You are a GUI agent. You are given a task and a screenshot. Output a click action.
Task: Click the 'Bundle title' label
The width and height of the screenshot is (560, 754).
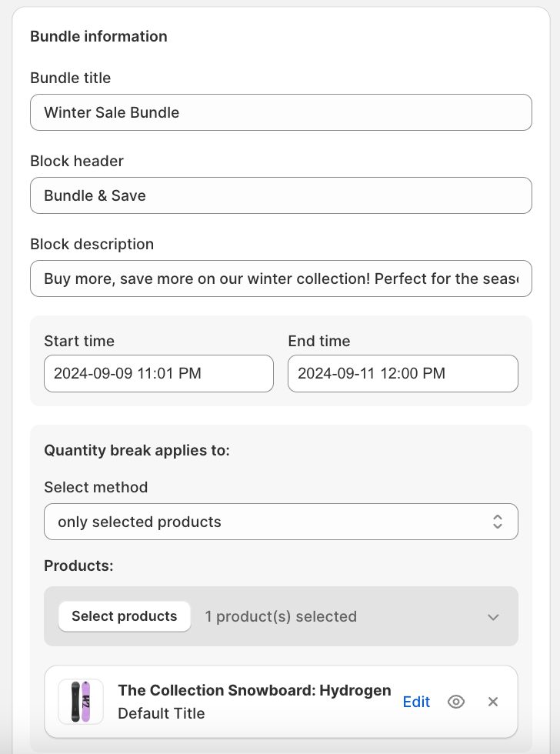pos(70,78)
